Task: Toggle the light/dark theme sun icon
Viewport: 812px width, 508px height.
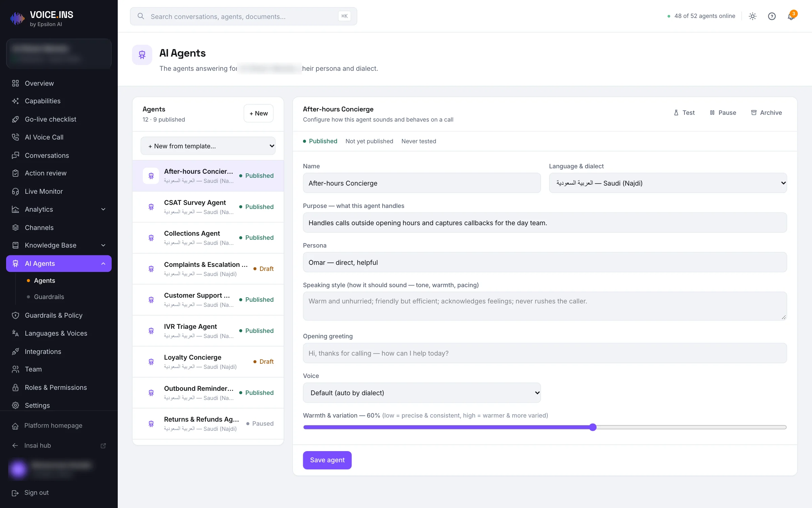Action: (x=752, y=16)
